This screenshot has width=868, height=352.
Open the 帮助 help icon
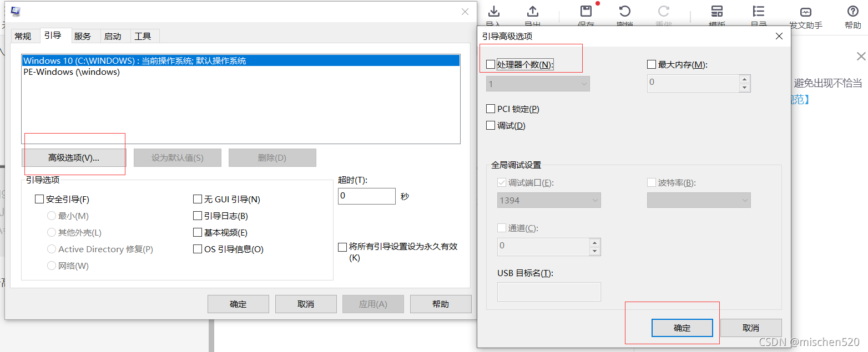tap(852, 12)
